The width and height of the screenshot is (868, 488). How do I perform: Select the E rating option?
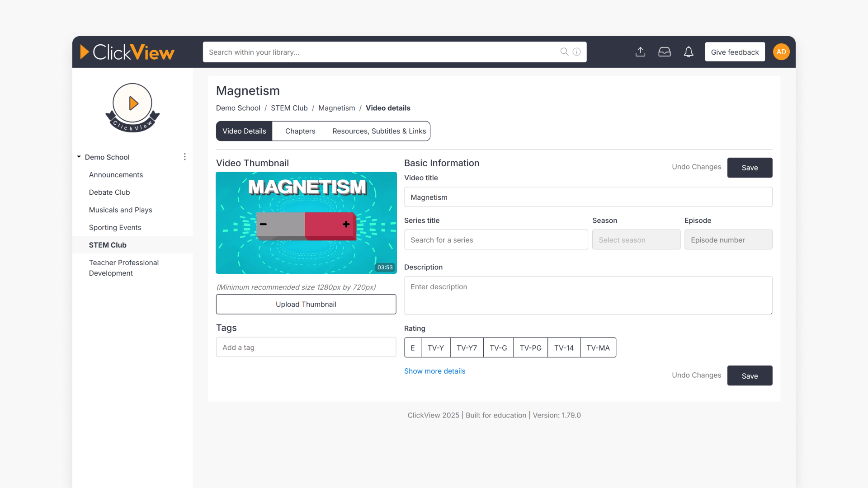click(x=412, y=347)
